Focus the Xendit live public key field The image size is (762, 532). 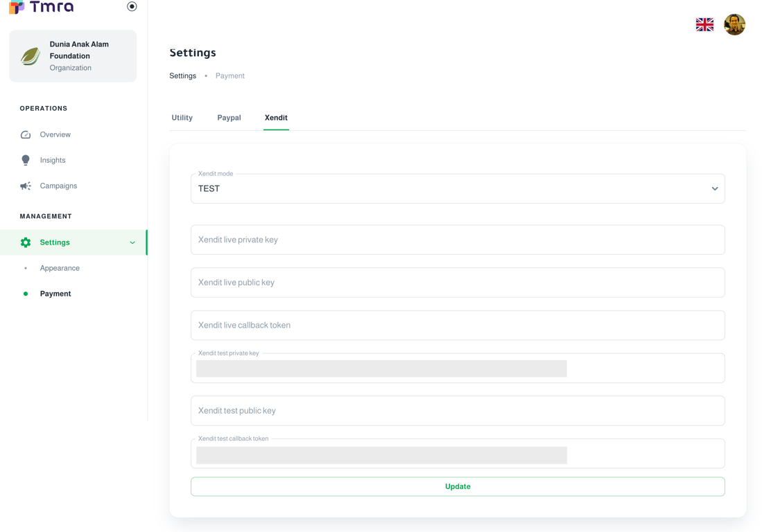tap(458, 283)
